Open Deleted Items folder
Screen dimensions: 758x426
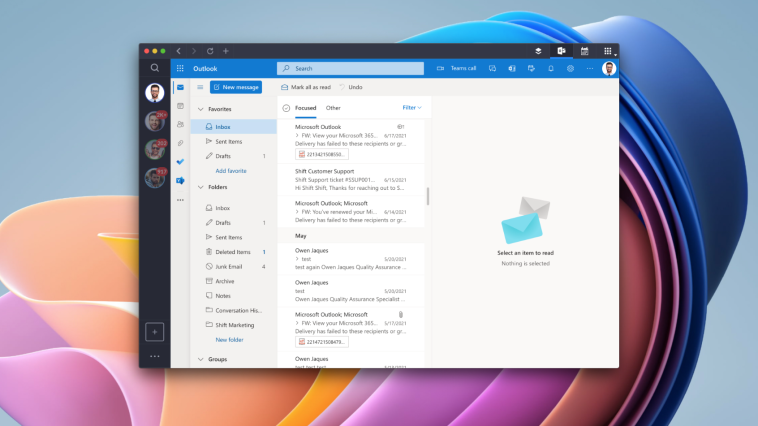coord(233,252)
